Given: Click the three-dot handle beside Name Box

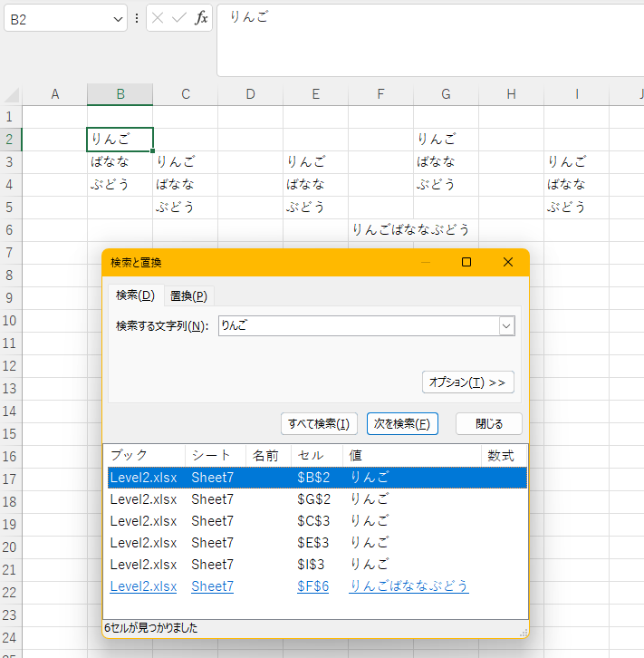Looking at the screenshot, I should coord(137,18).
